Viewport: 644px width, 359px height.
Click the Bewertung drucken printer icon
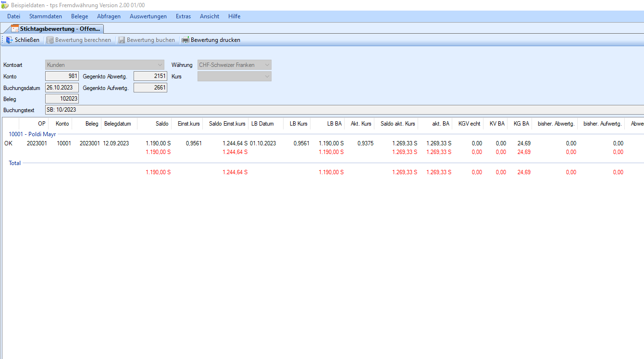pos(185,40)
